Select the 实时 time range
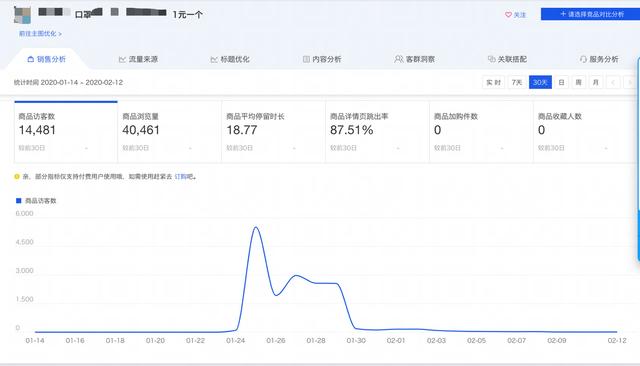This screenshot has height=366, width=640. pos(493,82)
